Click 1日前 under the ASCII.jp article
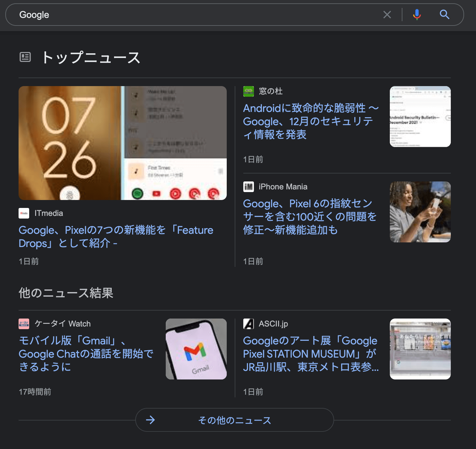 coord(253,392)
